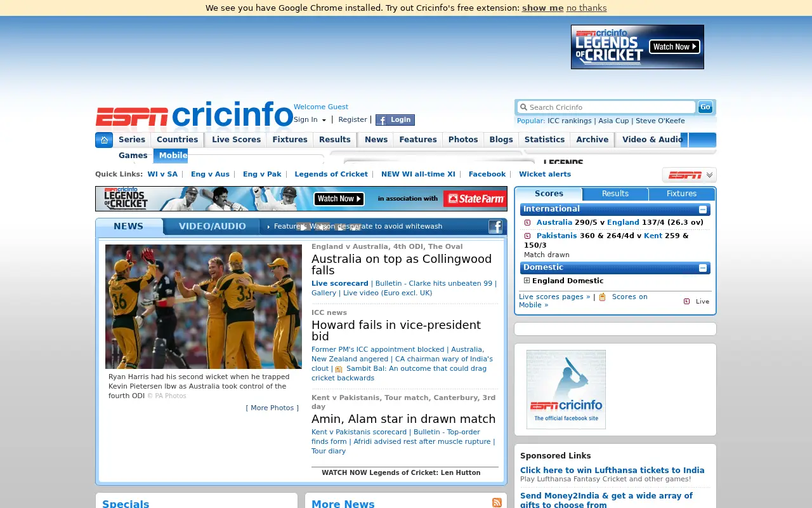Viewport: 812px width, 508px height.
Task: Select the NEWS tab
Action: [129, 226]
